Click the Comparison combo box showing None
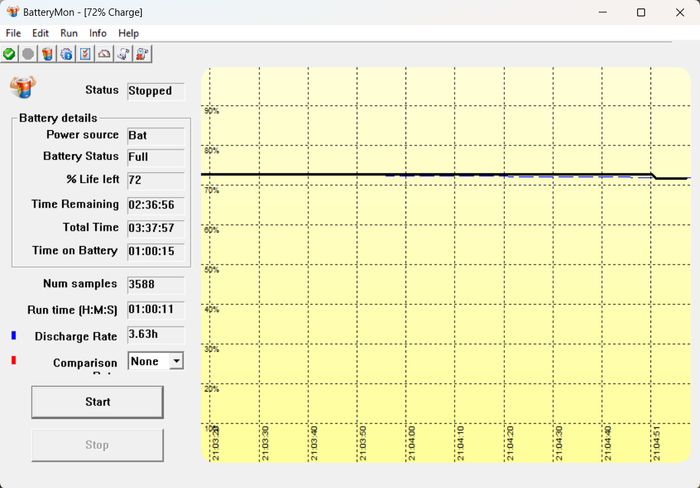Viewport: 700px width, 488px height. [156, 361]
